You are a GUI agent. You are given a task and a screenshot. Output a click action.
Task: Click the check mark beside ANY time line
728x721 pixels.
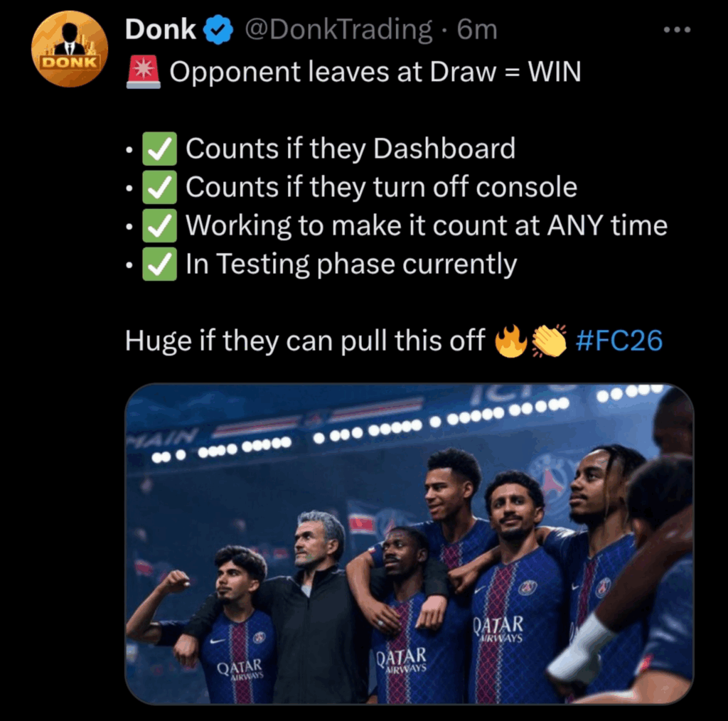(159, 225)
